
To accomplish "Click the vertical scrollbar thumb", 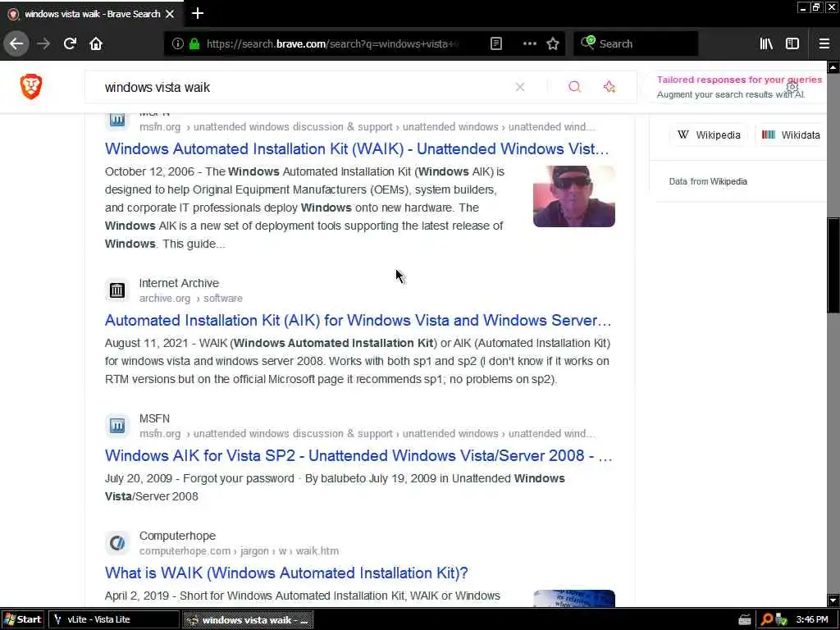I will (833, 265).
